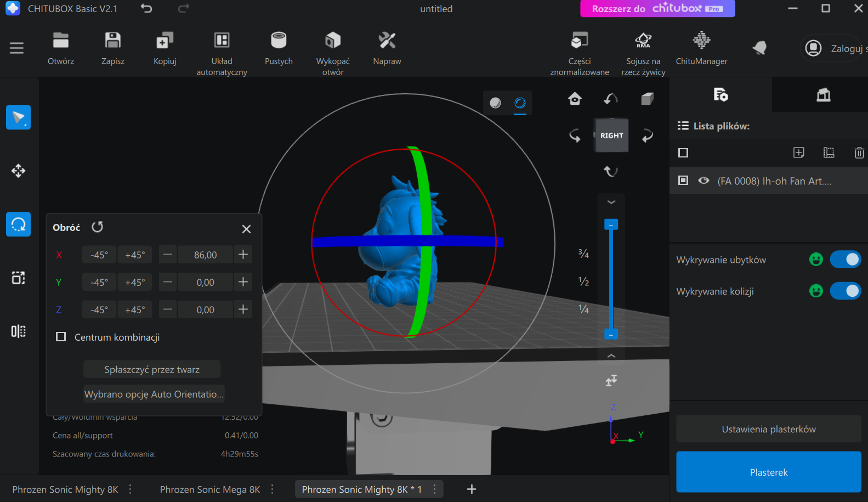Click Układ automatyczny auto layout

pyautogui.click(x=222, y=53)
